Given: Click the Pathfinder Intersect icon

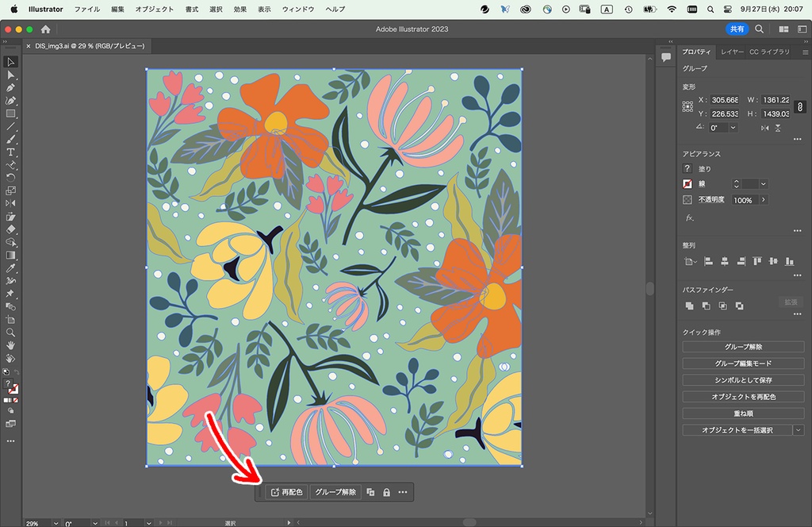Looking at the screenshot, I should (722, 306).
